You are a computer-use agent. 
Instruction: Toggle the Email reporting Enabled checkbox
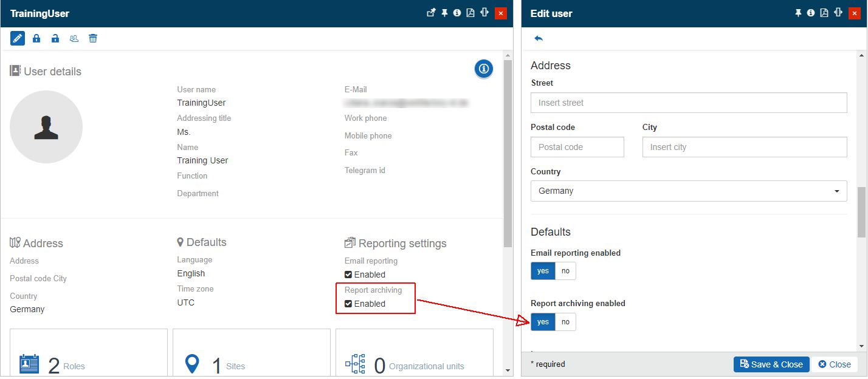348,275
